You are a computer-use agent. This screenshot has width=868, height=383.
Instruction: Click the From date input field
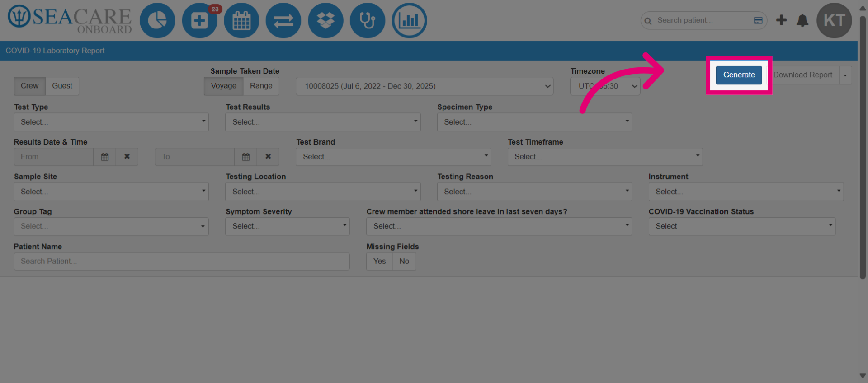point(53,157)
